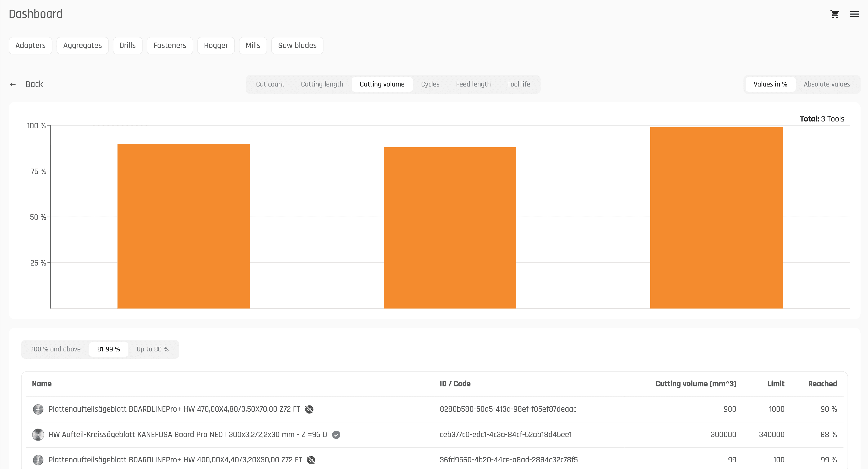The image size is (868, 469).
Task: Click the back arrow icon
Action: (13, 84)
